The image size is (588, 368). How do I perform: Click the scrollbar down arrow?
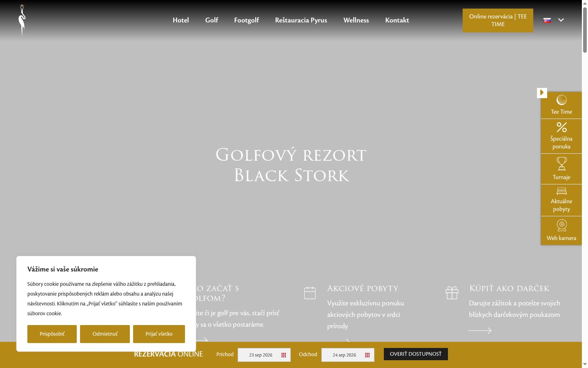[x=585, y=364]
